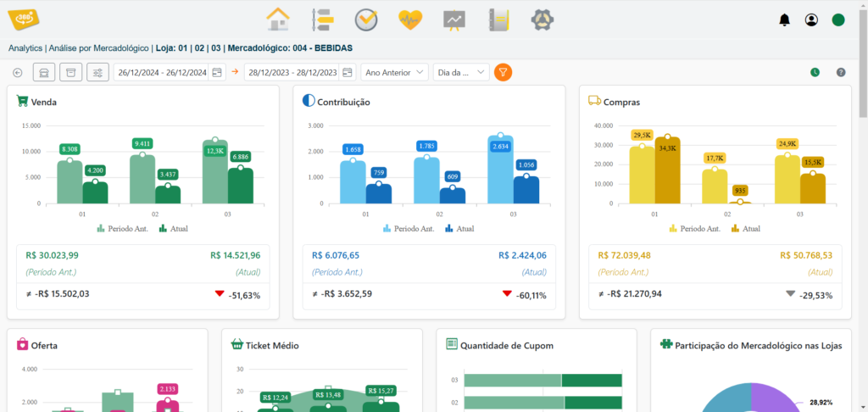Click the R$ 50.768,53 Compras current total

806,255
